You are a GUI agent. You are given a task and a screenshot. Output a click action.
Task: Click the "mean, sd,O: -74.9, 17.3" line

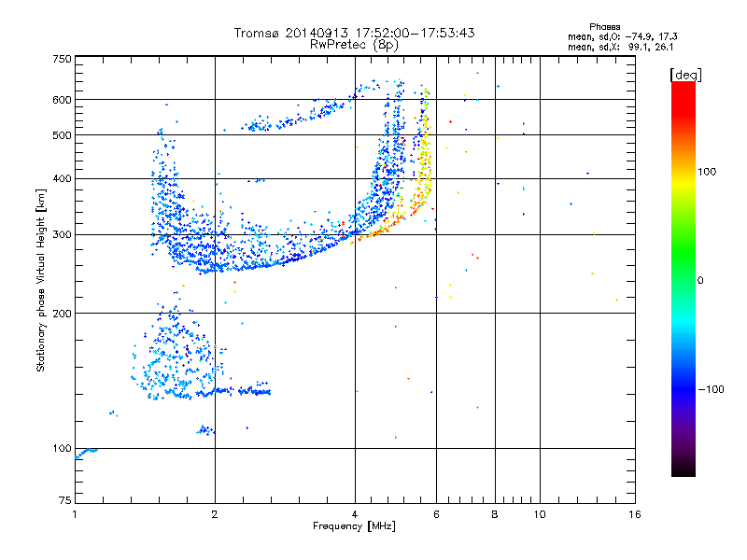pyautogui.click(x=623, y=36)
